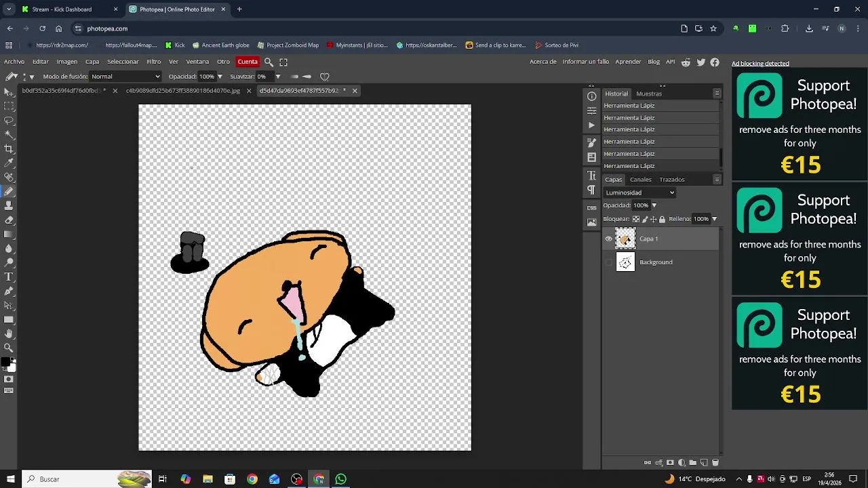Toggle lock all padlock icon

click(662, 219)
